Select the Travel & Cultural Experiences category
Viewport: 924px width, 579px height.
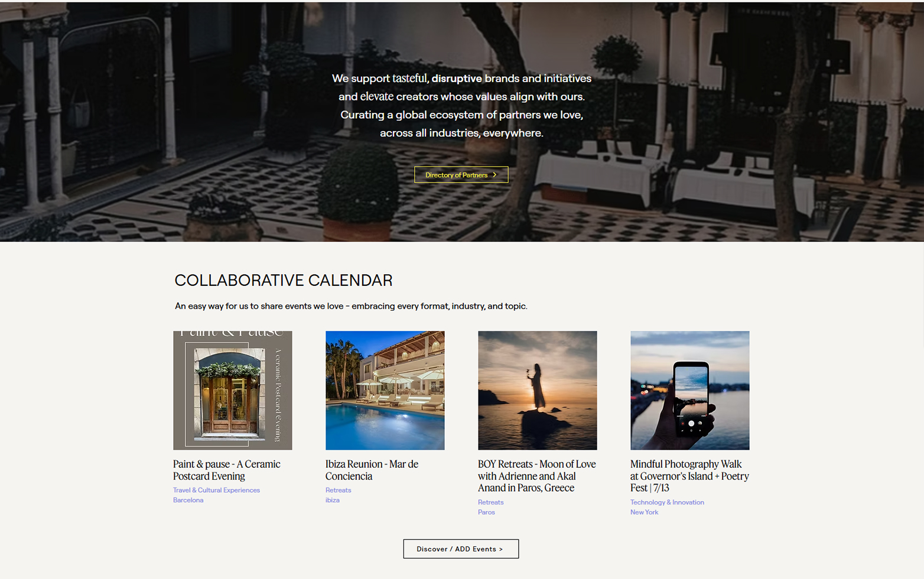click(216, 490)
